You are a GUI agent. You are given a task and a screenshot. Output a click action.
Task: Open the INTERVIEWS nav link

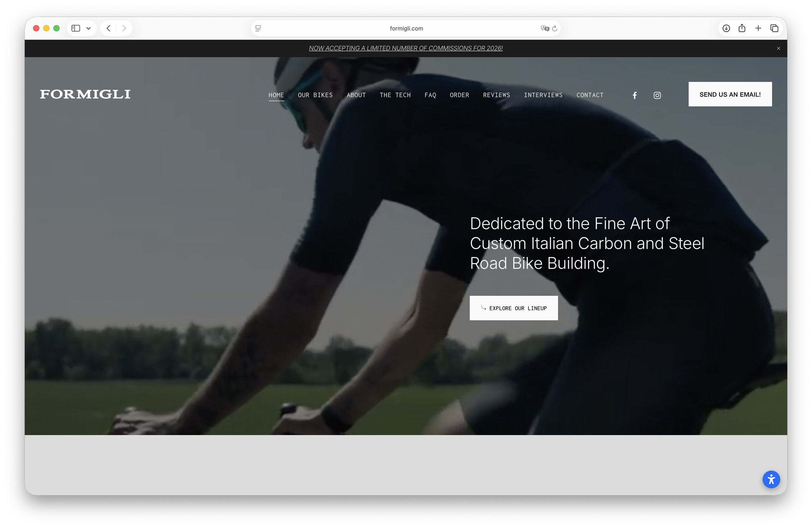pos(543,95)
